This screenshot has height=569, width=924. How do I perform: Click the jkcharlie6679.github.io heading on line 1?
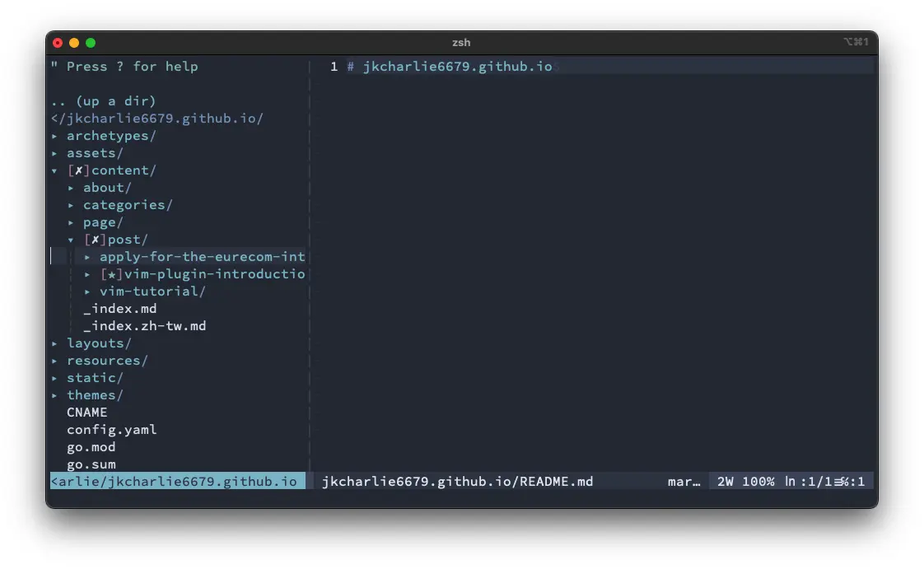[x=453, y=66]
